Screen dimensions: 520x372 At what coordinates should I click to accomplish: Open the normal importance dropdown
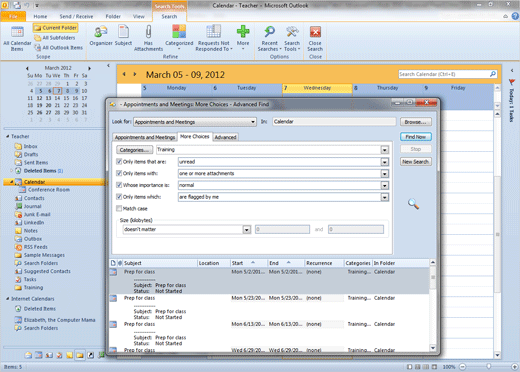coord(385,185)
